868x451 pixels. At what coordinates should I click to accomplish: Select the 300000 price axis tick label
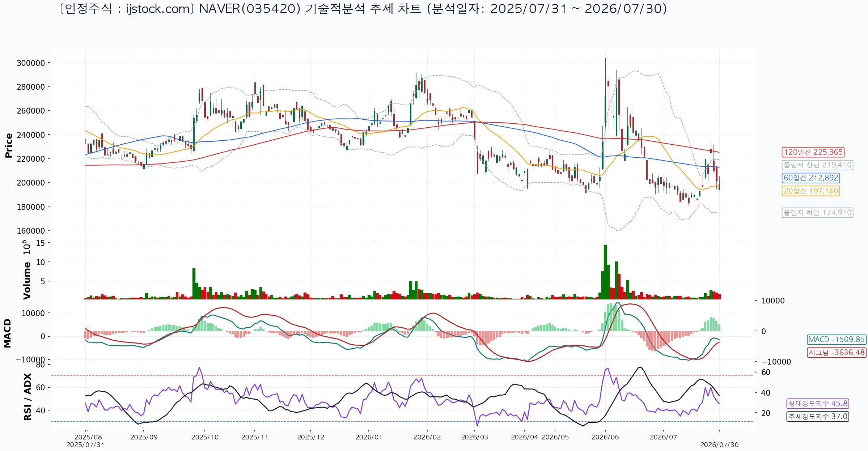(x=31, y=63)
